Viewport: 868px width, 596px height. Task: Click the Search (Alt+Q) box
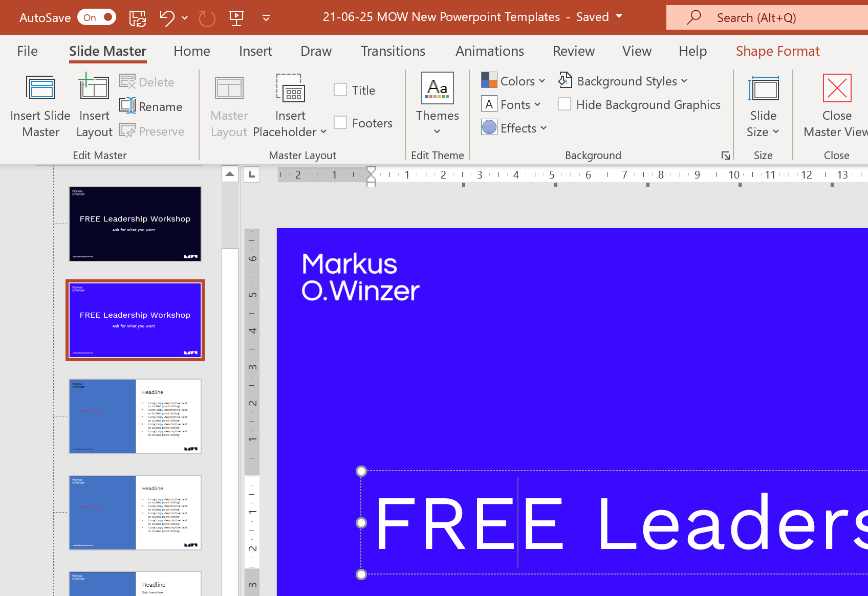767,18
